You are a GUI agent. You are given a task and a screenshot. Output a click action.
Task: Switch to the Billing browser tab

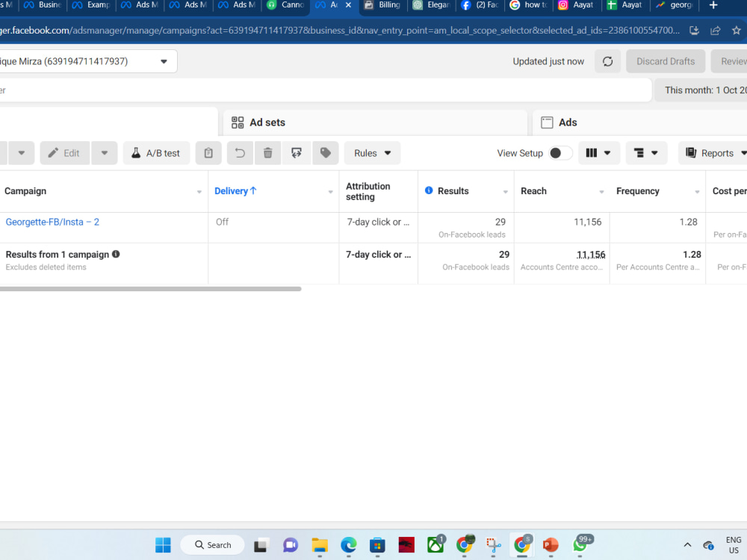(383, 5)
